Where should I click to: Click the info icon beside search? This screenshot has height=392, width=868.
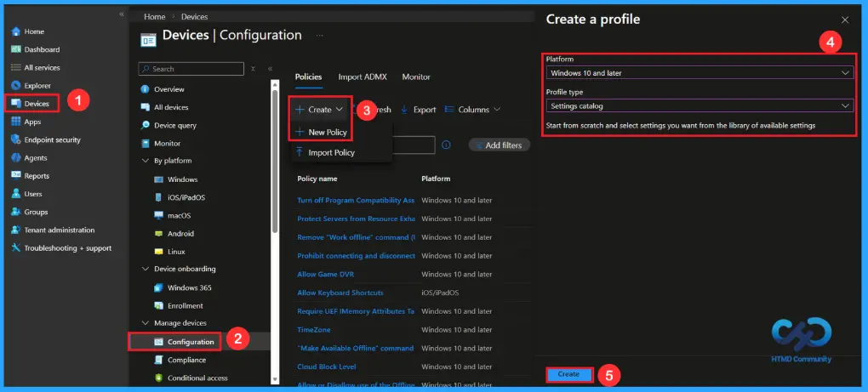(x=446, y=145)
